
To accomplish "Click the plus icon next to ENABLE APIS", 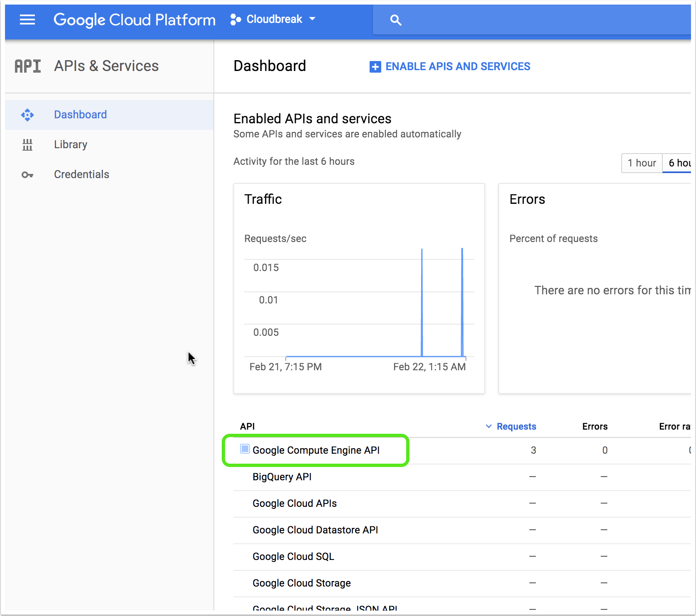I will tap(375, 66).
